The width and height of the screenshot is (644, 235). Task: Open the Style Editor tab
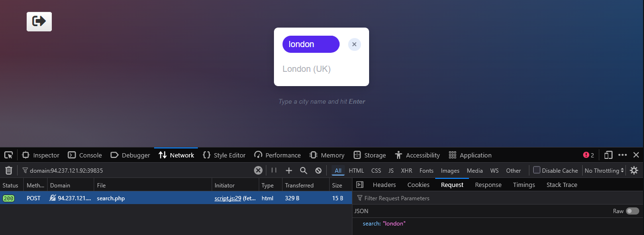[224, 155]
